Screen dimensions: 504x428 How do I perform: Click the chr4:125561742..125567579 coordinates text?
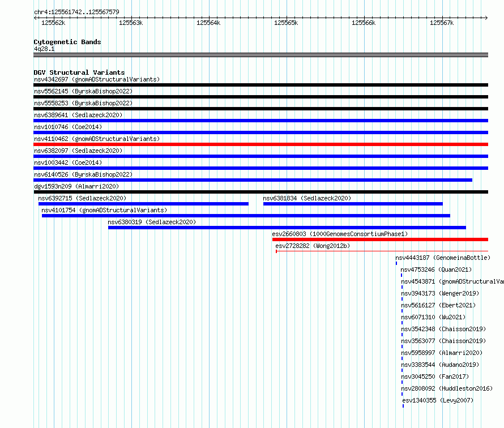tap(76, 12)
